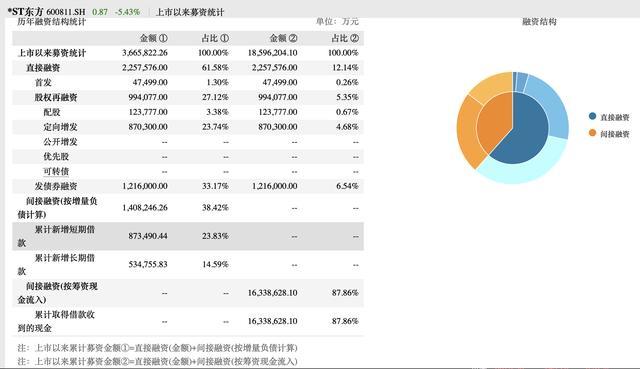The width and height of the screenshot is (640, 369).
Task: Toggle 间接融资 legend label in chart
Action: 614,134
